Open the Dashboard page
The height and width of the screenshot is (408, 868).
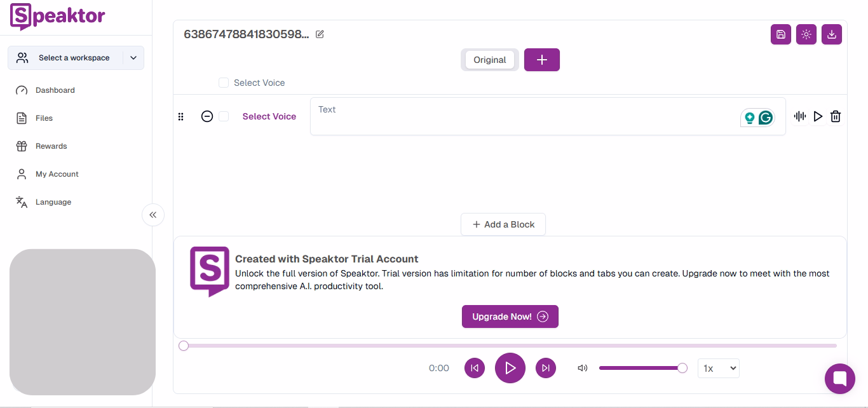point(46,90)
